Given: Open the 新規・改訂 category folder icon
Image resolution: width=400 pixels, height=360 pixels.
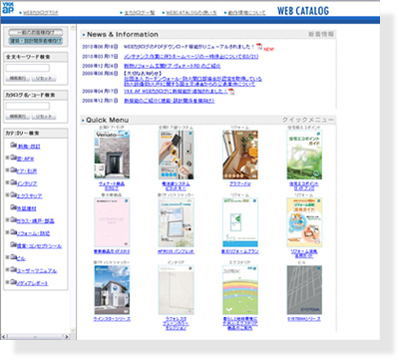Looking at the screenshot, I should [x=13, y=145].
